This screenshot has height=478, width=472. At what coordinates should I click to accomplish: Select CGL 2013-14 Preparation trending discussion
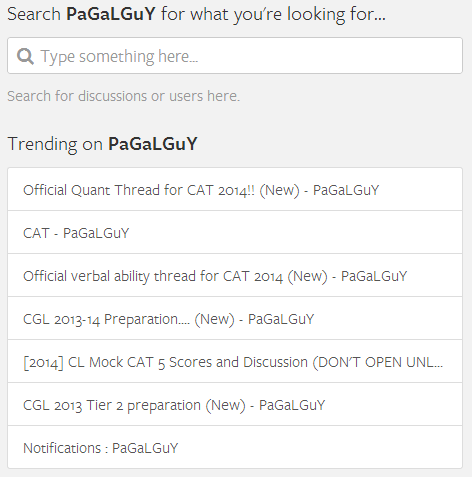(235, 318)
